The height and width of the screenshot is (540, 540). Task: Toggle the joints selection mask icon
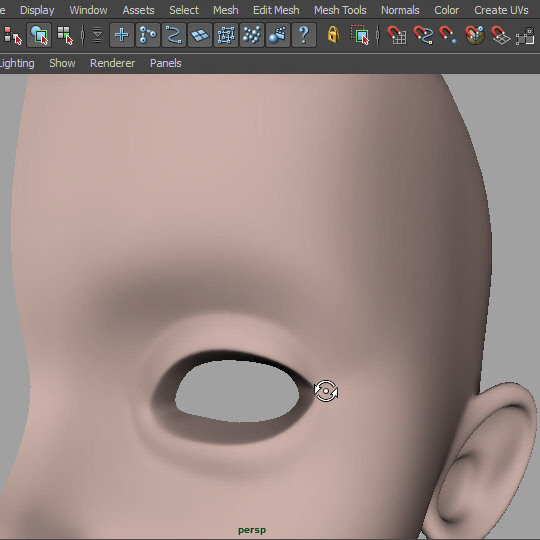(148, 35)
